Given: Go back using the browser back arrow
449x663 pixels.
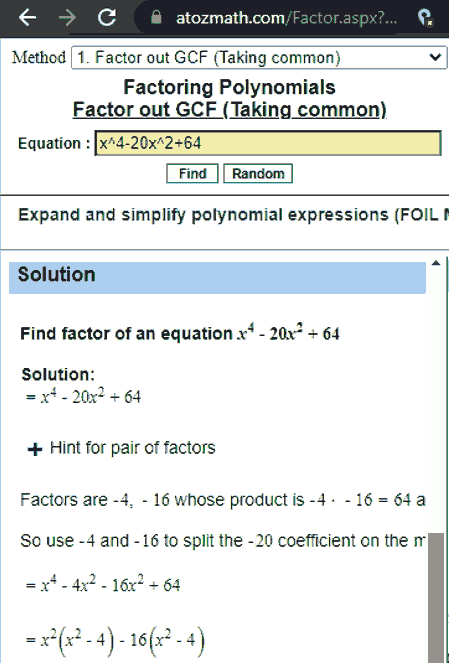Looking at the screenshot, I should (27, 17).
